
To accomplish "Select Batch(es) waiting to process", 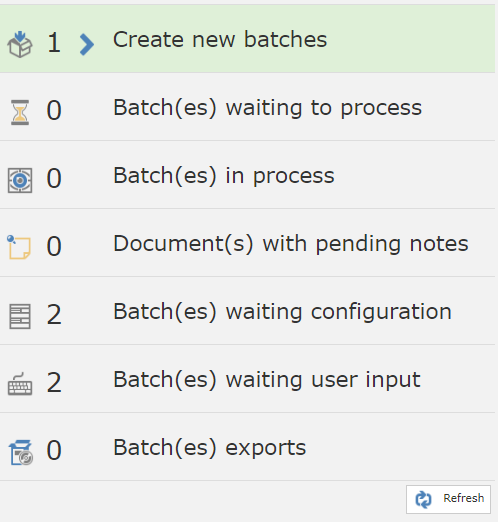I will pos(247,107).
